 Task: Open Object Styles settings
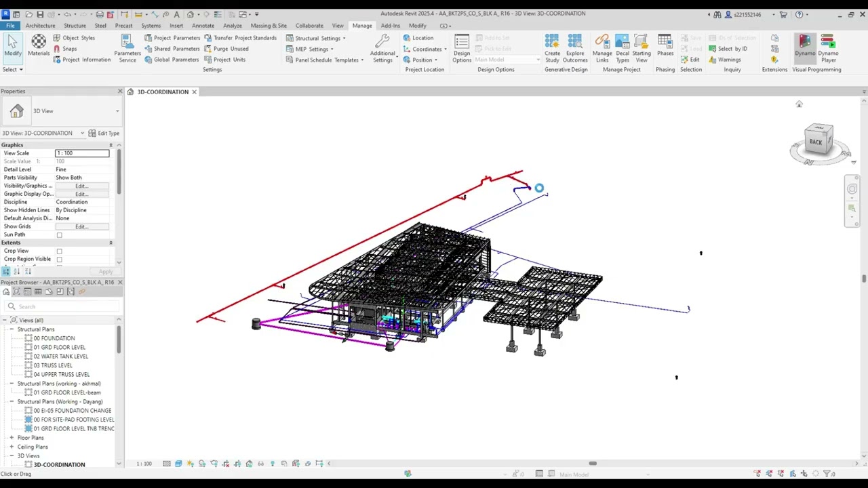pos(74,38)
